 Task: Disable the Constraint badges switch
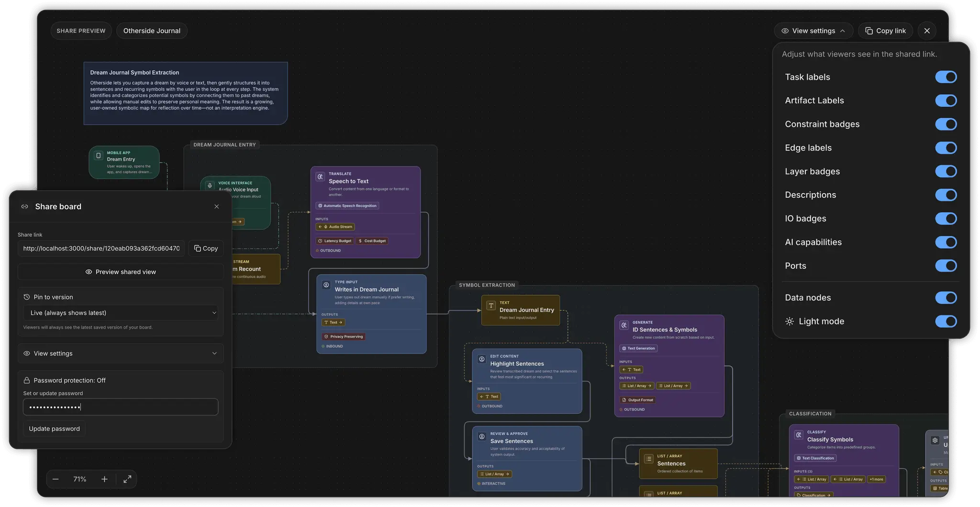click(946, 124)
